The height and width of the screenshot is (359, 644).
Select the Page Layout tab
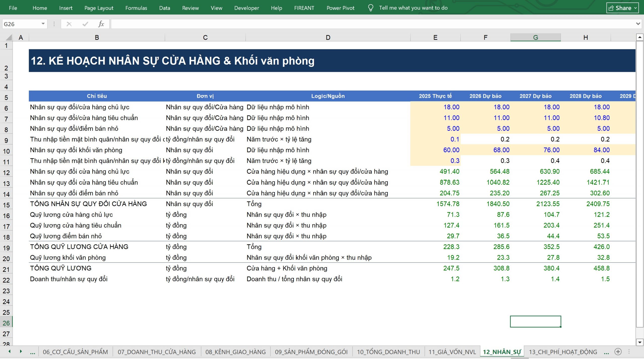point(99,8)
